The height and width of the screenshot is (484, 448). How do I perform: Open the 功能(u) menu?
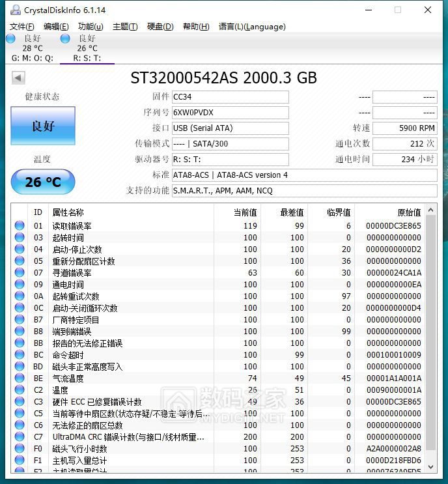(91, 27)
